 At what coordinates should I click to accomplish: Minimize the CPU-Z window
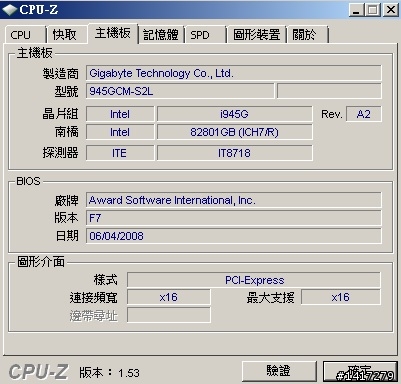click(356, 10)
